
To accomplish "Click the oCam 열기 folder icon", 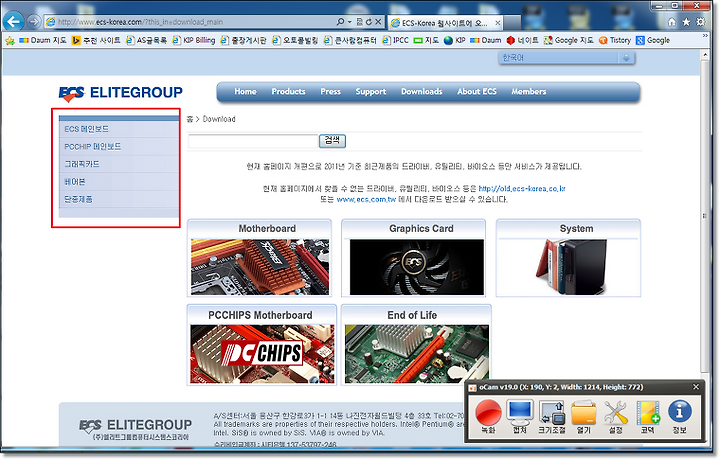I will pyautogui.click(x=584, y=417).
